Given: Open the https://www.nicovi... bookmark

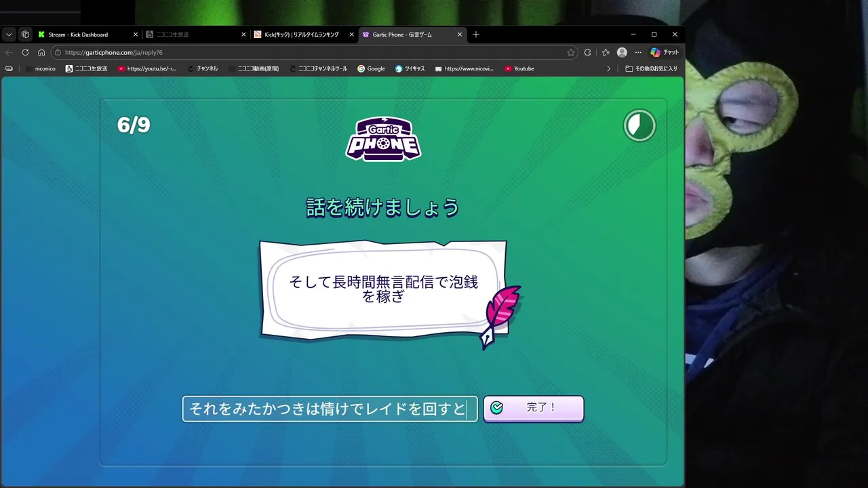Looking at the screenshot, I should pos(465,68).
